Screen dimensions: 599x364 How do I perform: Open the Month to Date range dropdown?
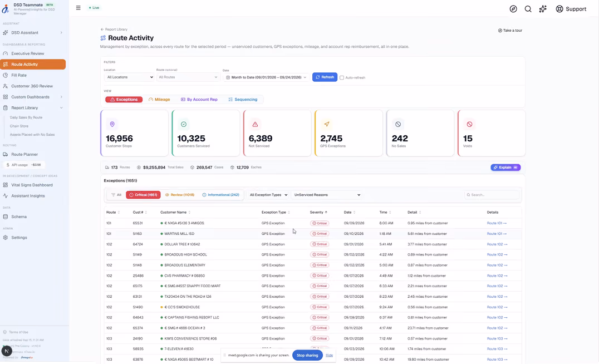[266, 77]
